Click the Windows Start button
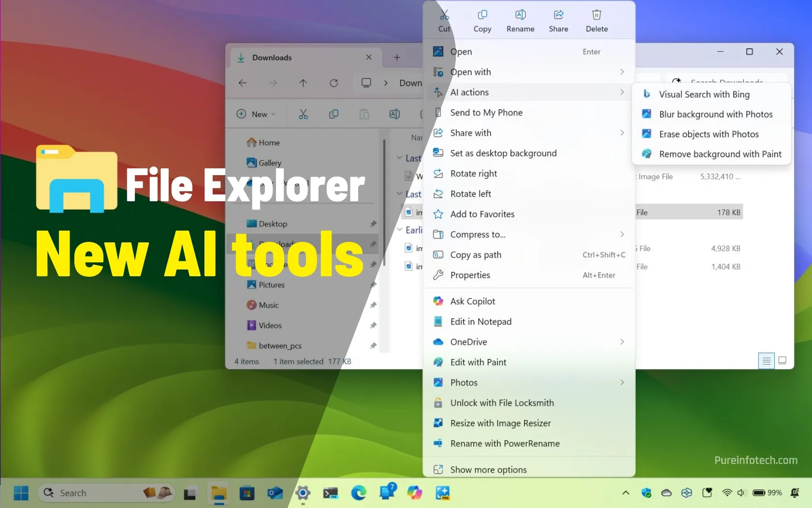Viewport: 812px width, 508px height. 21,493
